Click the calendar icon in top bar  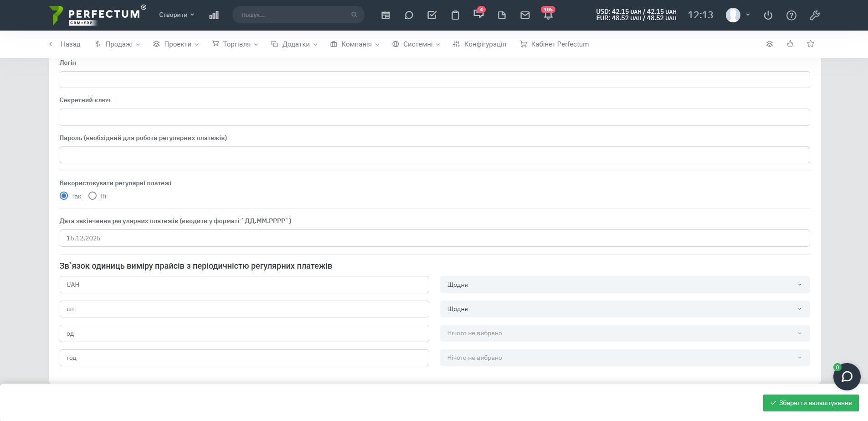[385, 15]
